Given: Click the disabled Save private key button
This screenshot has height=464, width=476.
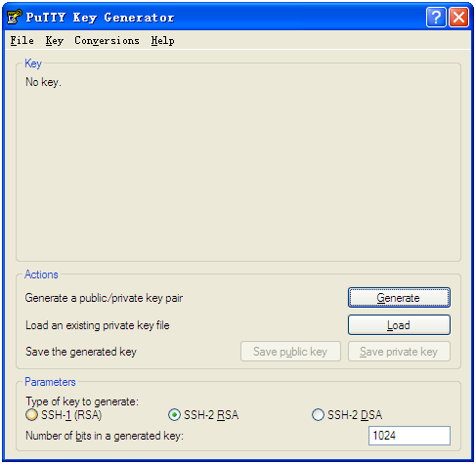Looking at the screenshot, I should click(399, 352).
